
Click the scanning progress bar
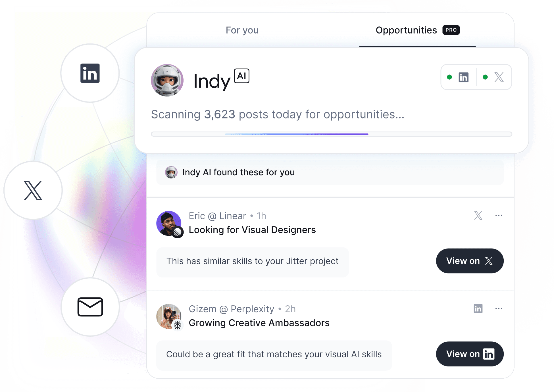click(x=332, y=134)
